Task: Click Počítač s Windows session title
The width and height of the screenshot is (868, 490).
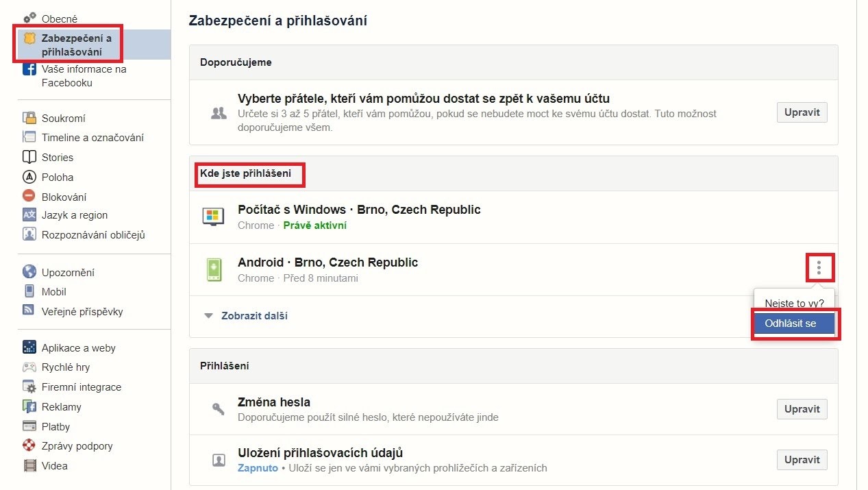Action: [359, 210]
